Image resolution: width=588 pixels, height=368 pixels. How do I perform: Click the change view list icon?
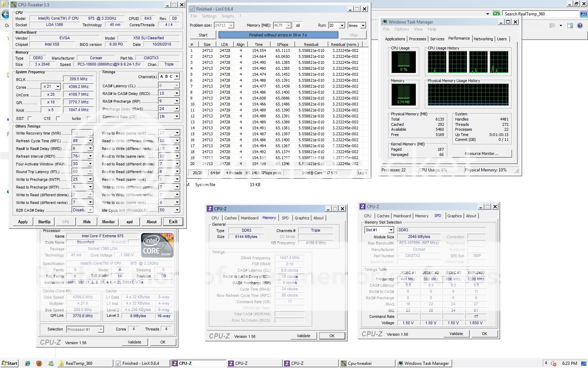click(x=552, y=26)
